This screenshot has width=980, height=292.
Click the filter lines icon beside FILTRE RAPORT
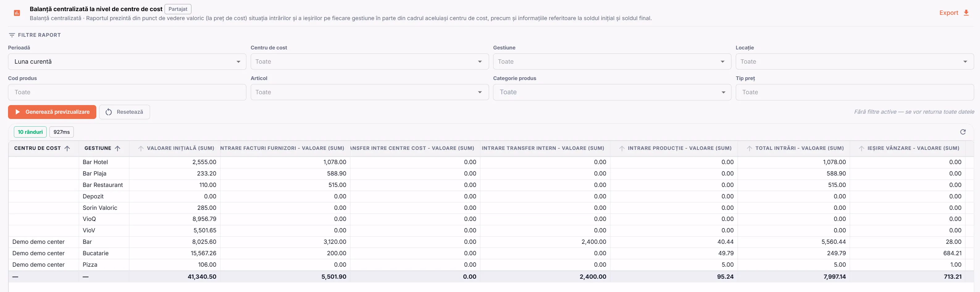12,35
